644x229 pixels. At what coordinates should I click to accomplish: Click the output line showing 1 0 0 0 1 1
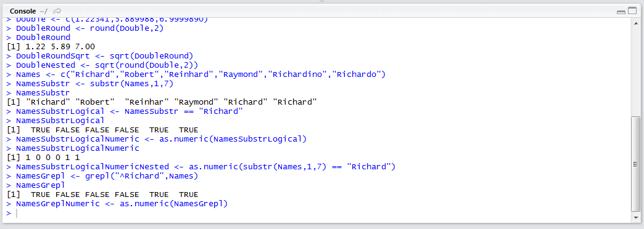click(43, 158)
